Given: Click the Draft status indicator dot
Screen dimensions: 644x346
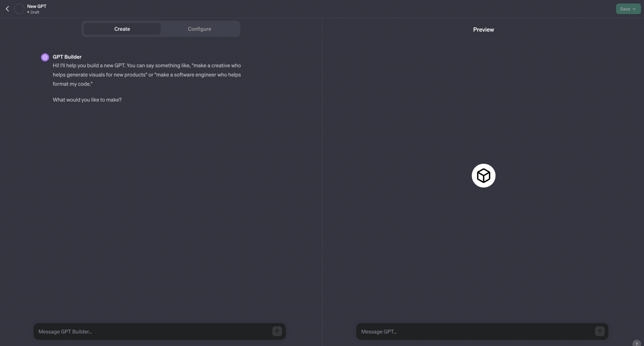Looking at the screenshot, I should (28, 13).
